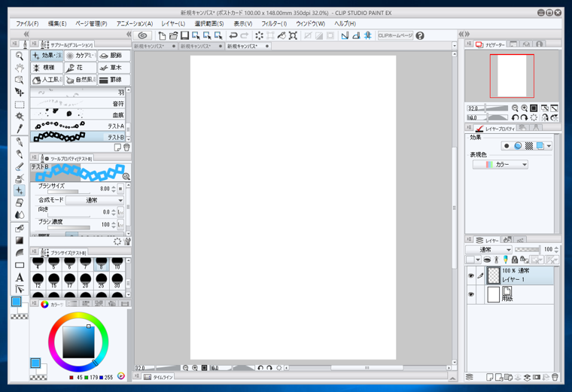This screenshot has width=572, height=392.
Task: Toggle snap to grid icon
Action: pyautogui.click(x=368, y=35)
